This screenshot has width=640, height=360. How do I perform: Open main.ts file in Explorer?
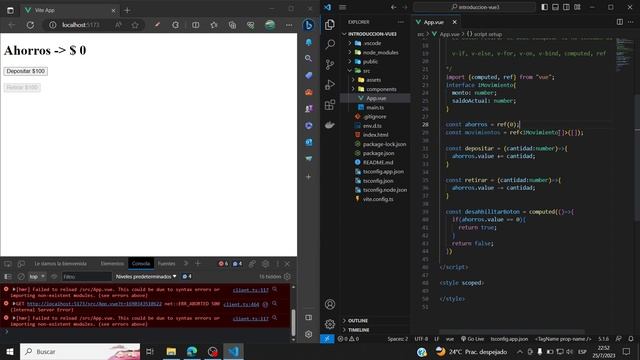coord(375,107)
